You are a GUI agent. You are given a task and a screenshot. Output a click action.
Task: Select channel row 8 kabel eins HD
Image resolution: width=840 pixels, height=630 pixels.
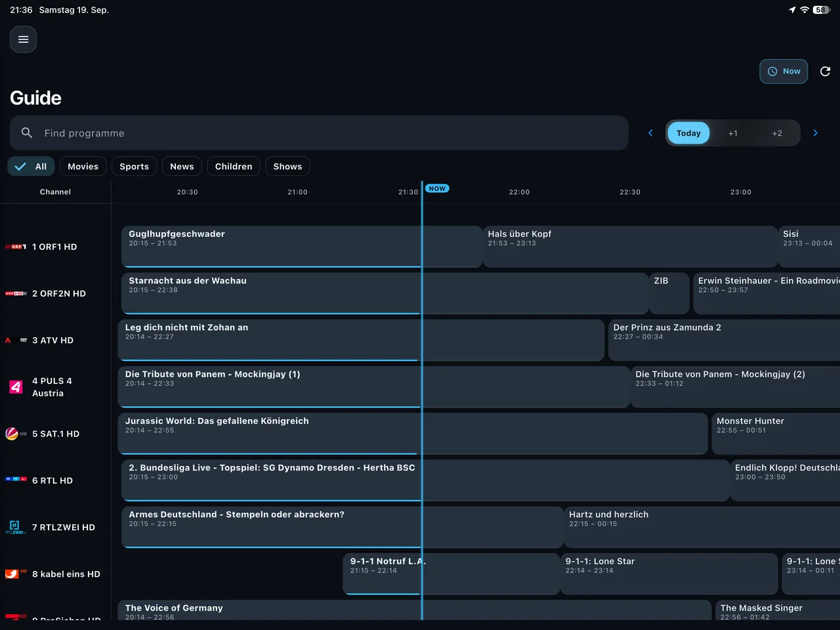pos(55,574)
